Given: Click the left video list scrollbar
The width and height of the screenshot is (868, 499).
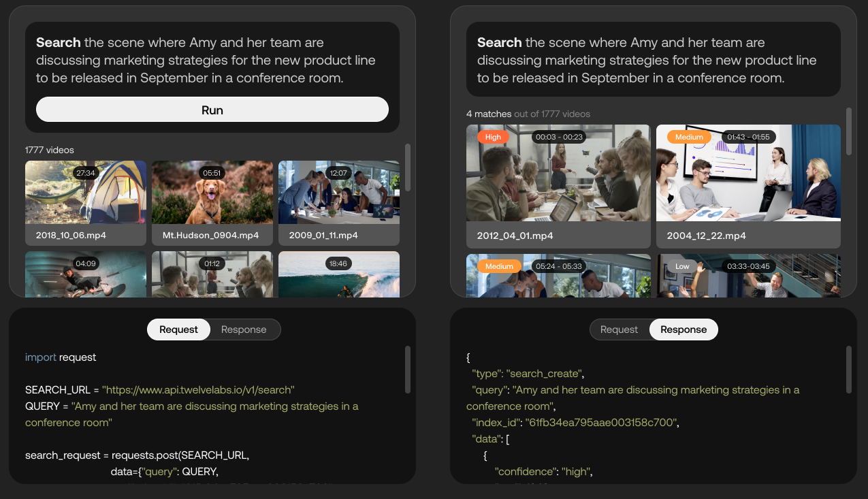Looking at the screenshot, I should [407, 167].
